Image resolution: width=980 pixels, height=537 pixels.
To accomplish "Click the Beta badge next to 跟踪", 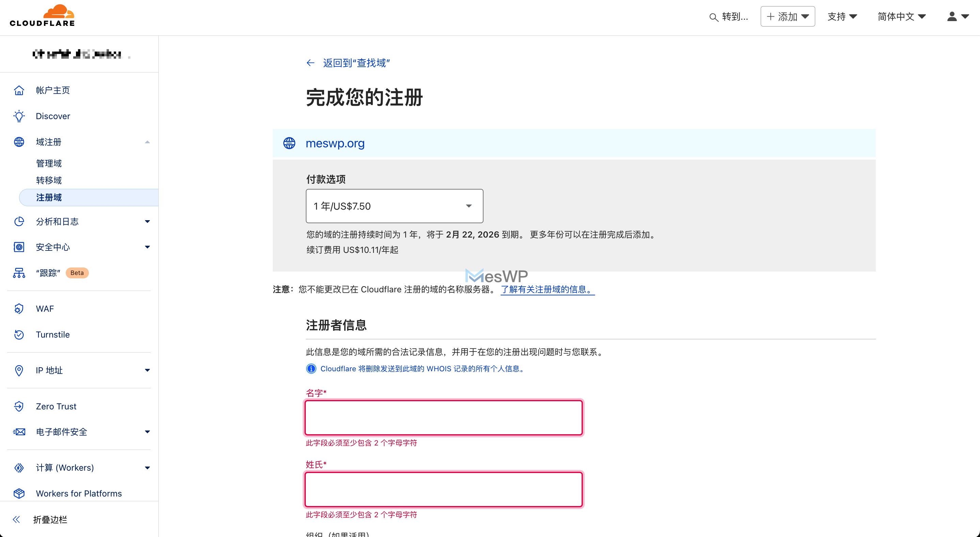I will coord(77,273).
